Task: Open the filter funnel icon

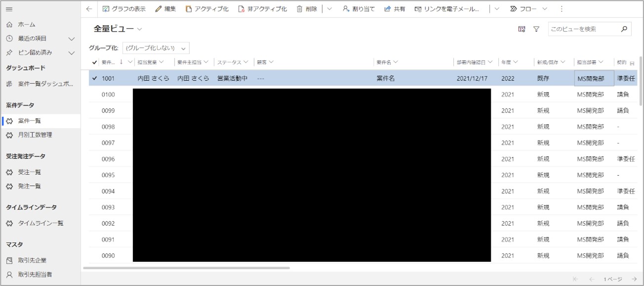Action: [x=536, y=29]
